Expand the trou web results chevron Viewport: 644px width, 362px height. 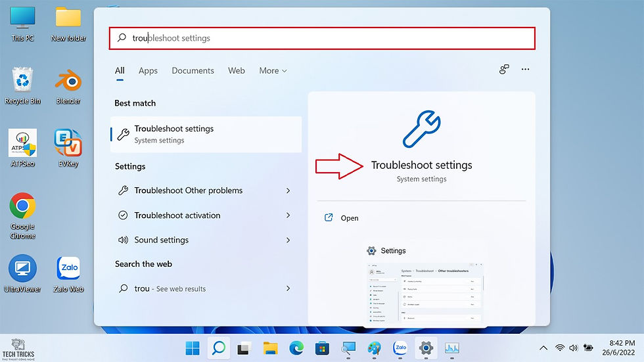[288, 288]
